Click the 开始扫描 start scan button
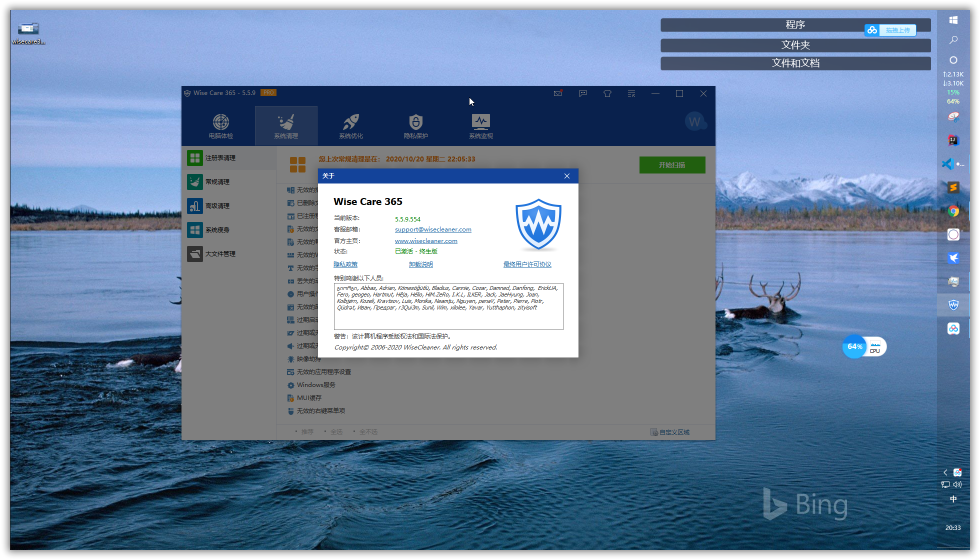This screenshot has height=560, width=980. (672, 165)
